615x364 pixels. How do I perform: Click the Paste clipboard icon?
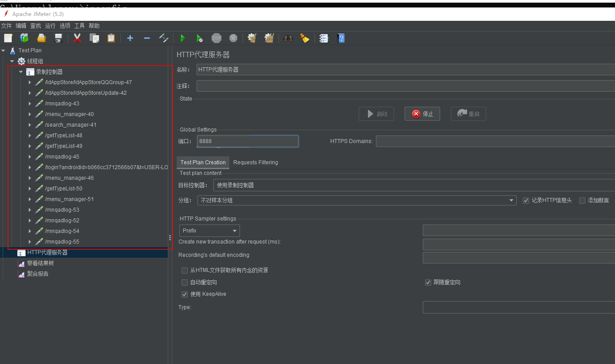pos(111,39)
